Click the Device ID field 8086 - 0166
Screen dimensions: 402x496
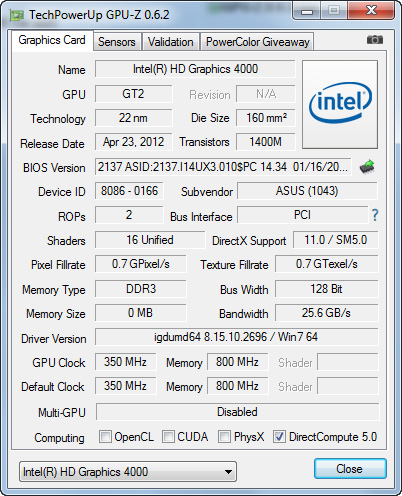(x=129, y=191)
